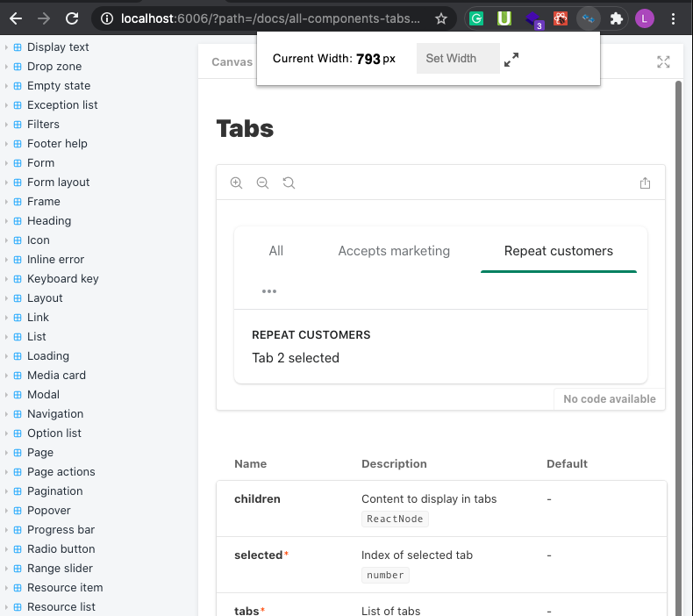Select the All tab
The height and width of the screenshot is (616, 693).
(x=275, y=251)
